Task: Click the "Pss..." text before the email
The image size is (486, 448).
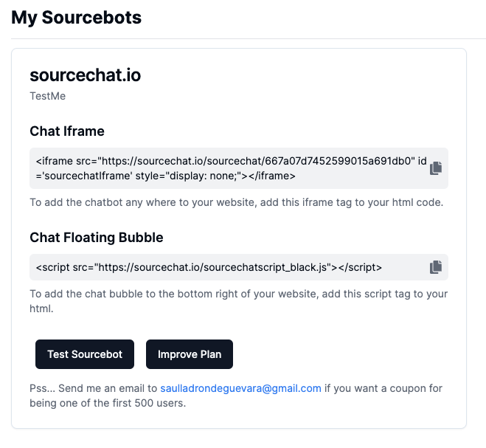Action: (41, 388)
